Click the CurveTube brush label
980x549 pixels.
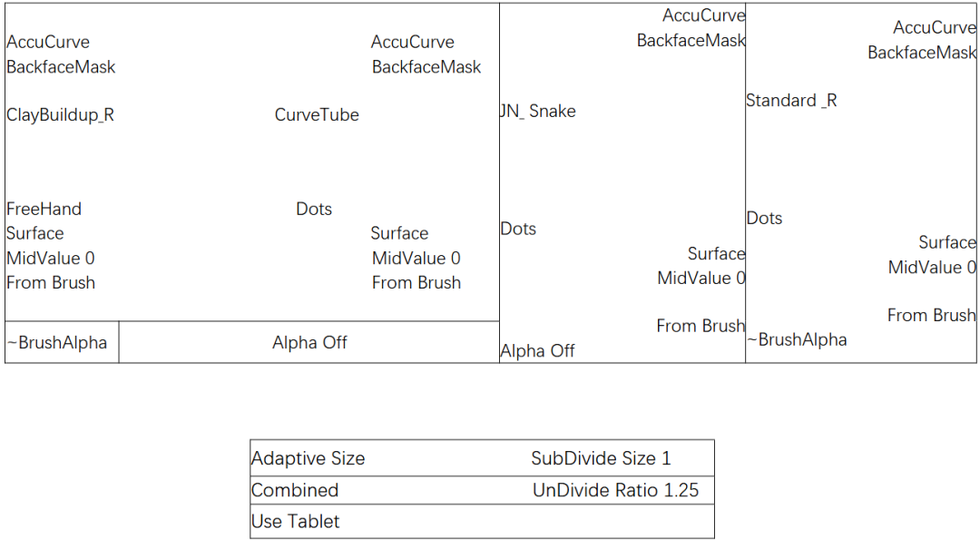[x=317, y=115]
